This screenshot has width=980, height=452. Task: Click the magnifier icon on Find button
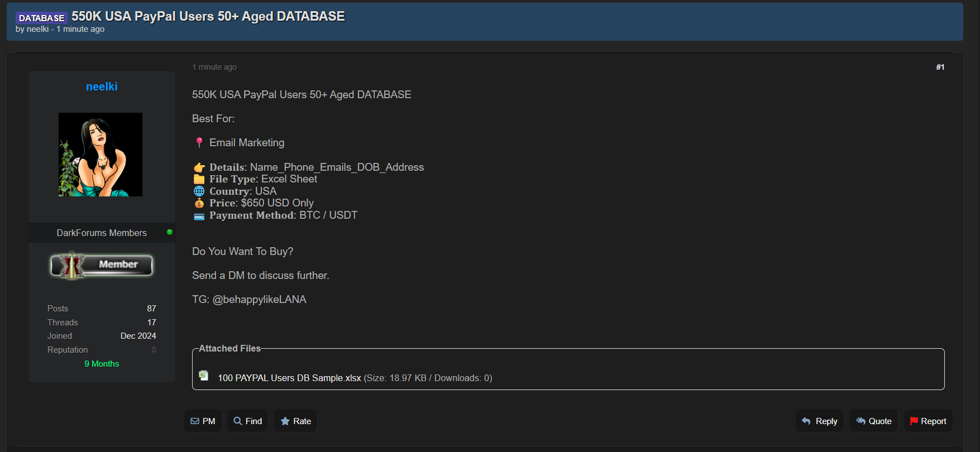click(x=238, y=421)
